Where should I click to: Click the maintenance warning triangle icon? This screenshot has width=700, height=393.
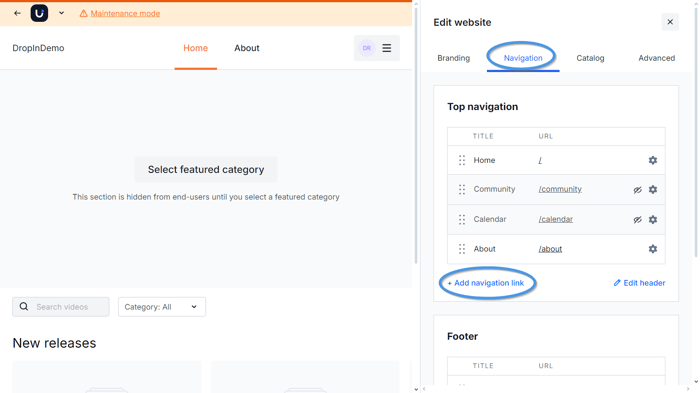click(83, 14)
